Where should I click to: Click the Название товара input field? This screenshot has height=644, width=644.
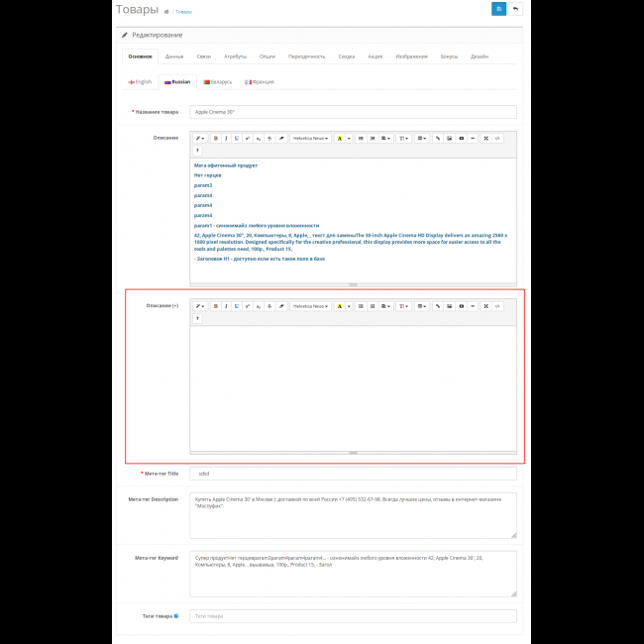pos(354,112)
